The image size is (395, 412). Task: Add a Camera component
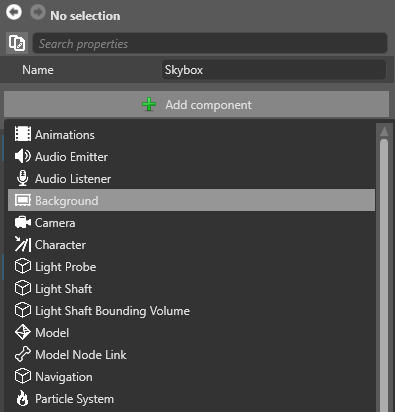pyautogui.click(x=191, y=223)
